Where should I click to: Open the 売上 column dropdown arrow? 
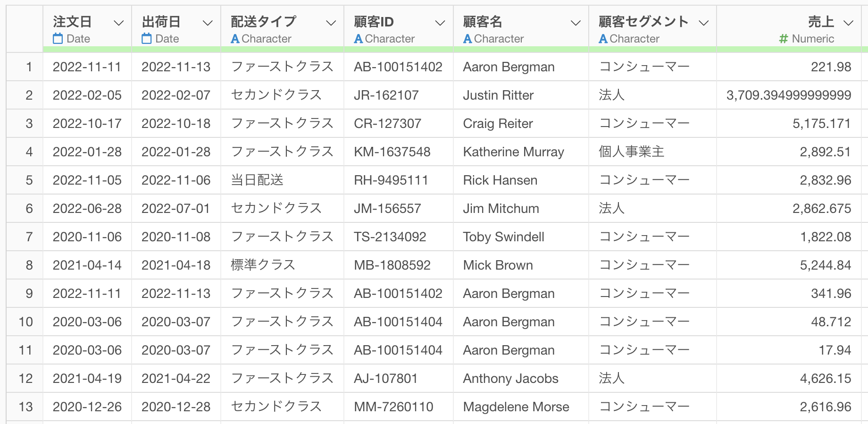point(848,23)
